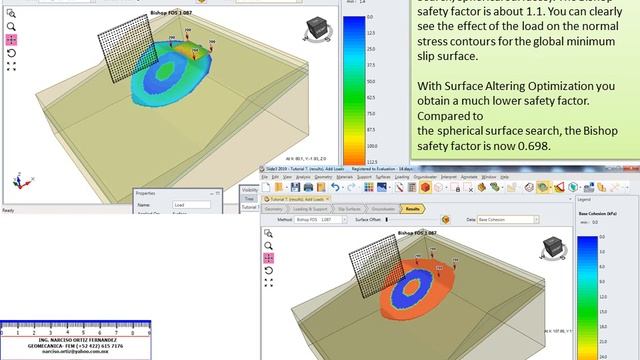Open the Interpret menu
640x360 pixels.
coord(449,177)
